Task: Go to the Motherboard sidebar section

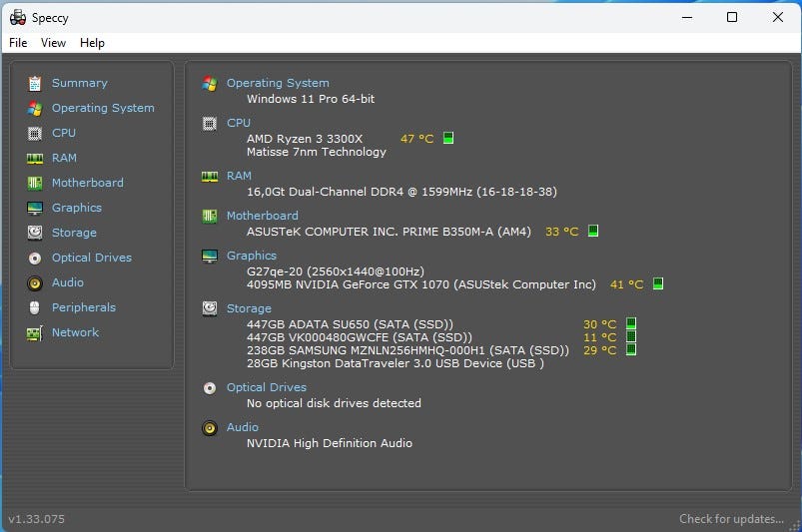Action: 88,183
